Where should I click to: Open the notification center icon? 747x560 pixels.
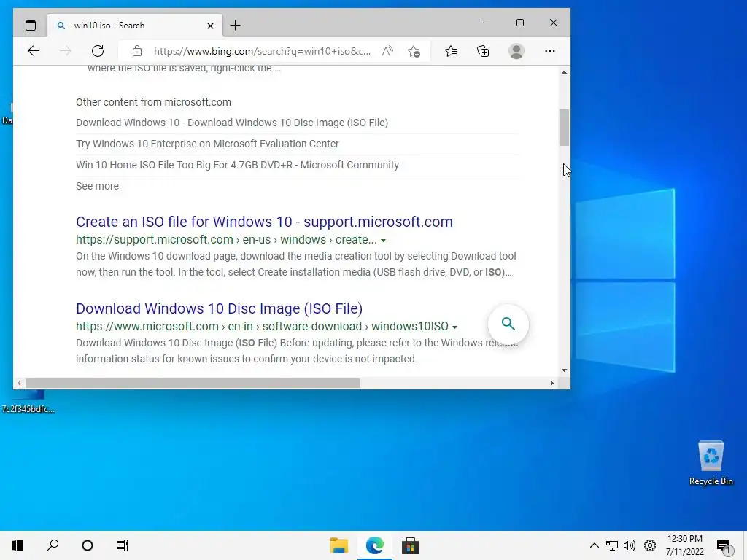tap(724, 545)
